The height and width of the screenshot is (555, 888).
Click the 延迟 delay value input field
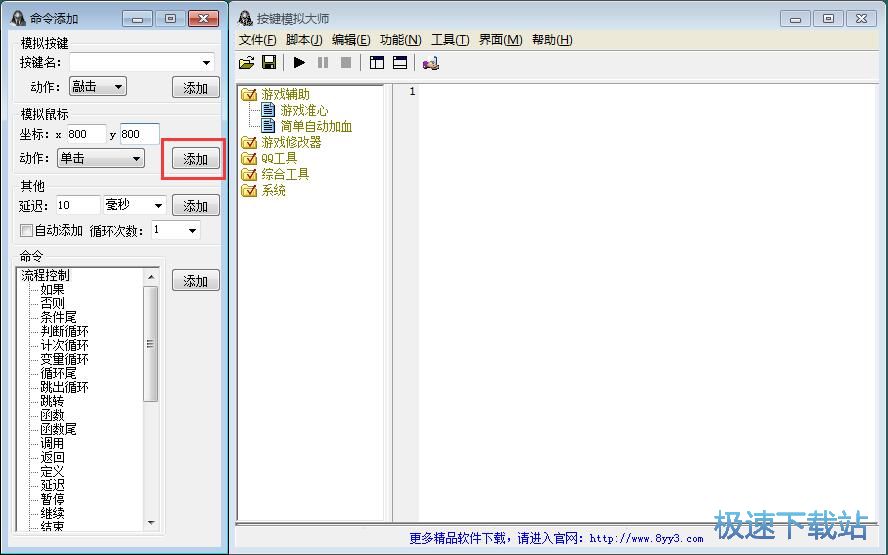pyautogui.click(x=77, y=205)
